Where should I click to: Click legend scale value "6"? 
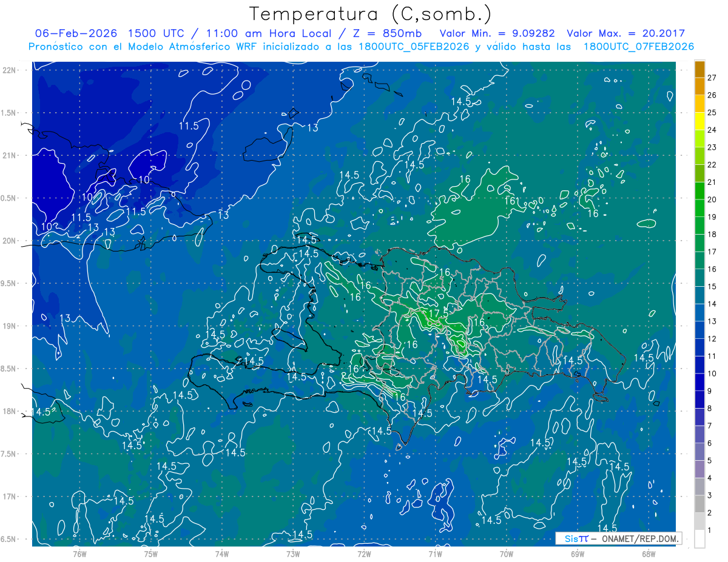(710, 443)
